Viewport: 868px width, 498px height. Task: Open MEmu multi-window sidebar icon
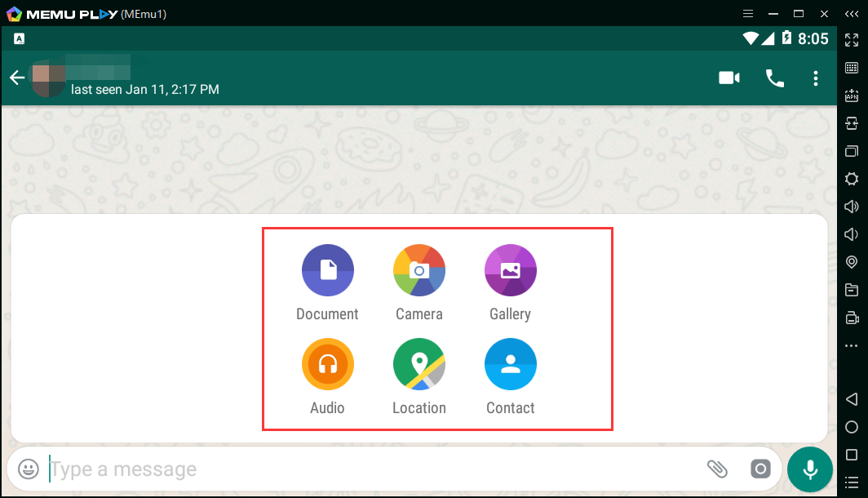point(852,151)
